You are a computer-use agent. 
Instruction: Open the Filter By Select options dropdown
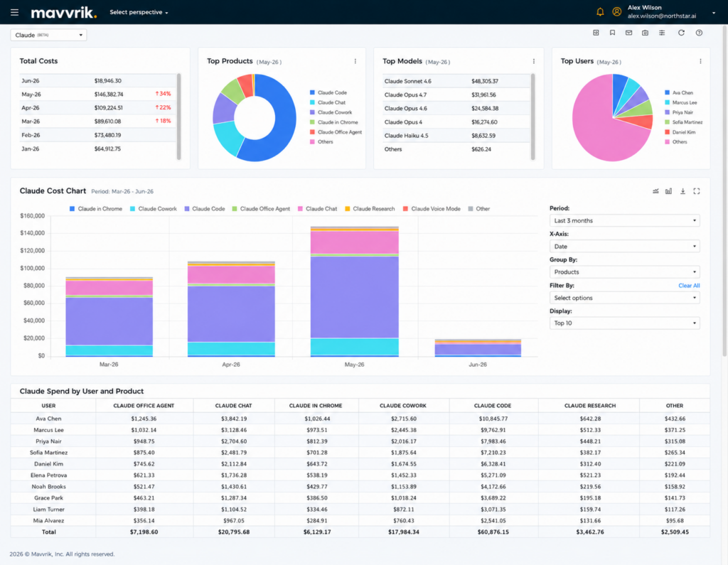[x=624, y=298]
